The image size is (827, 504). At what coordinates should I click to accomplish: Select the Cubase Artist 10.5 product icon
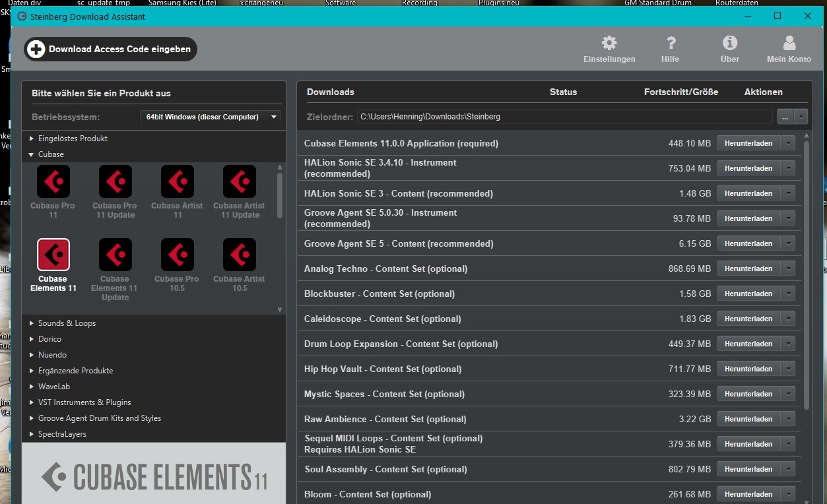click(x=240, y=255)
